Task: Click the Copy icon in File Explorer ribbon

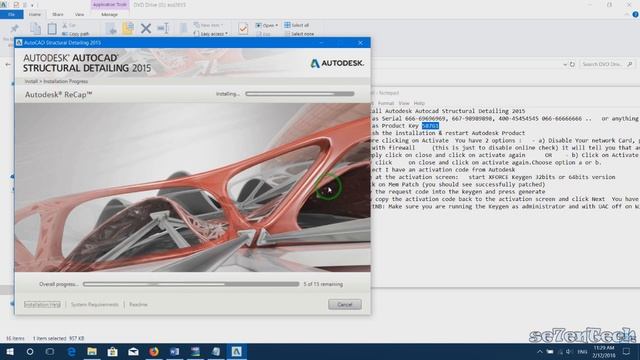Action: (36, 29)
